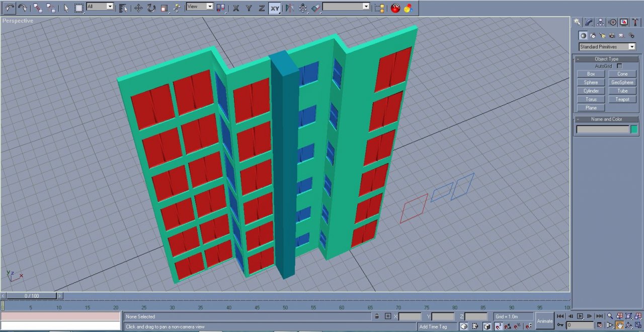Click the Align tool icon
Viewport: 644px width, 332px height.
(316, 8)
